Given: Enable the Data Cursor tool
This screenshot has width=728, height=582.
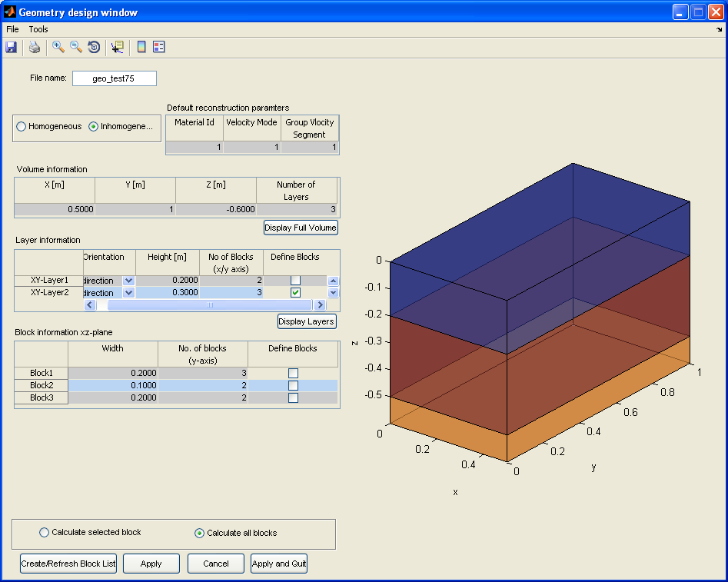Looking at the screenshot, I should (x=117, y=47).
